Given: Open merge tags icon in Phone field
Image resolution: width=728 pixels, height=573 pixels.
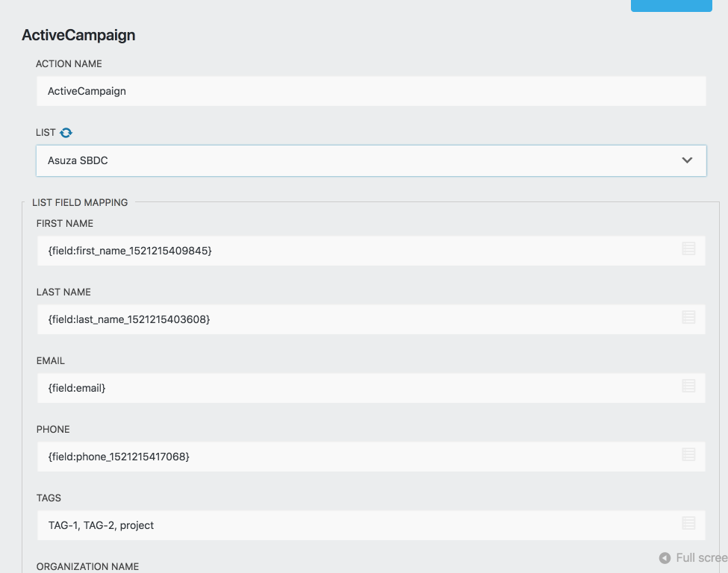Looking at the screenshot, I should click(688, 454).
